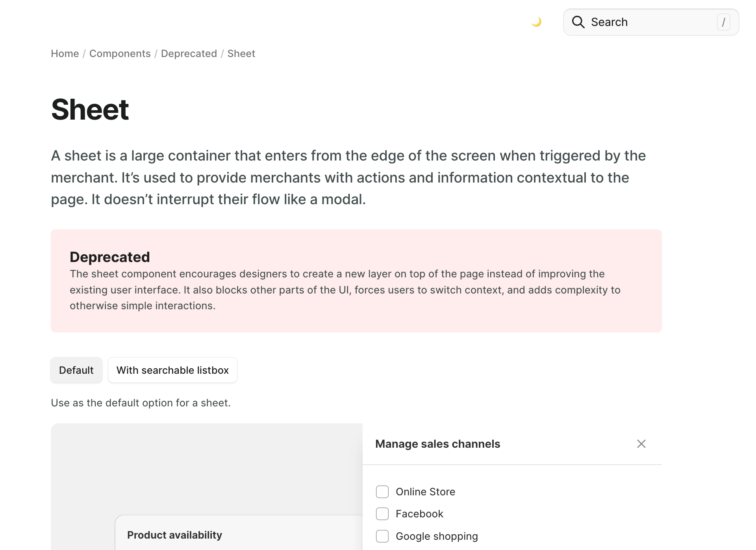This screenshot has height=550, width=756.
Task: Click the slash keyboard shortcut badge
Action: click(x=723, y=22)
